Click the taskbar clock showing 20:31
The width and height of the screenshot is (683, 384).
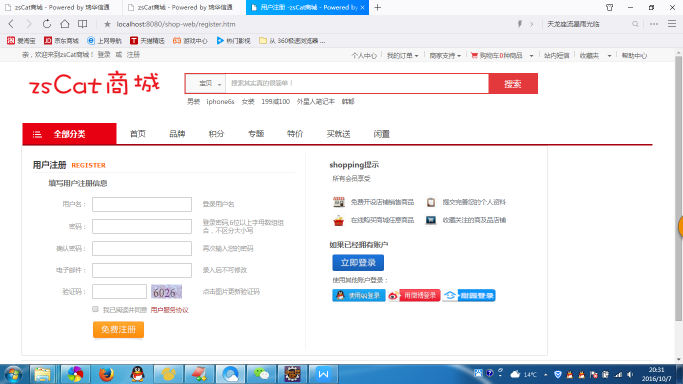[x=656, y=374]
